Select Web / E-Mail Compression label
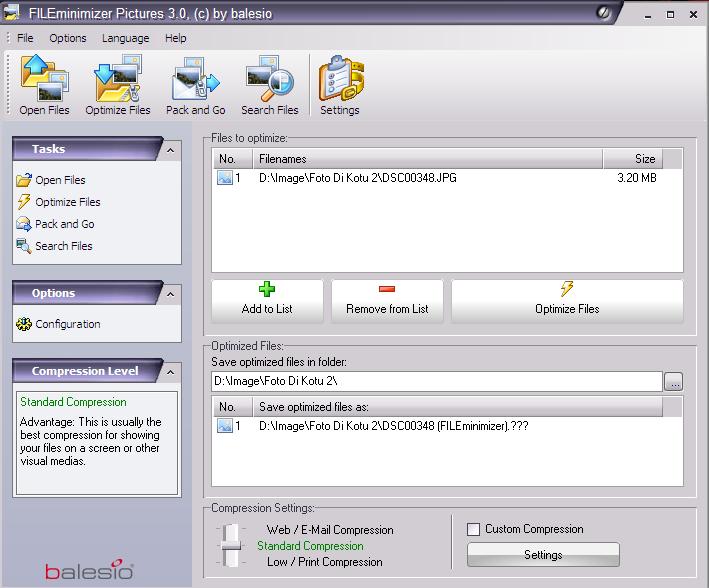709x588 pixels. (x=330, y=530)
